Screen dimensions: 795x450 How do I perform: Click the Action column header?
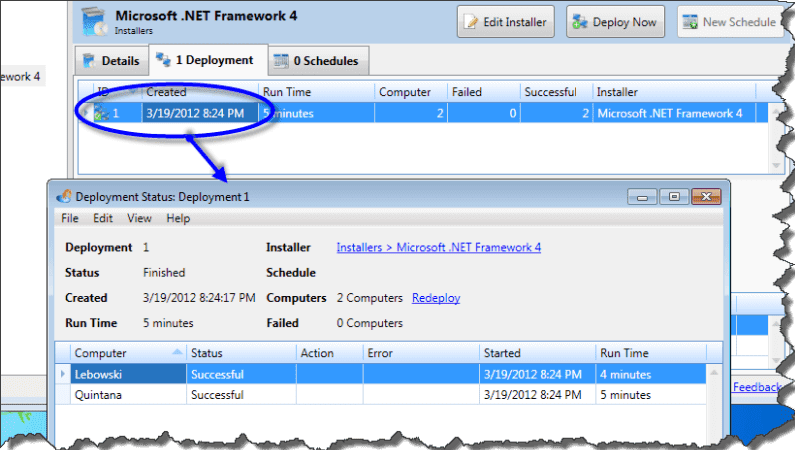click(x=330, y=353)
